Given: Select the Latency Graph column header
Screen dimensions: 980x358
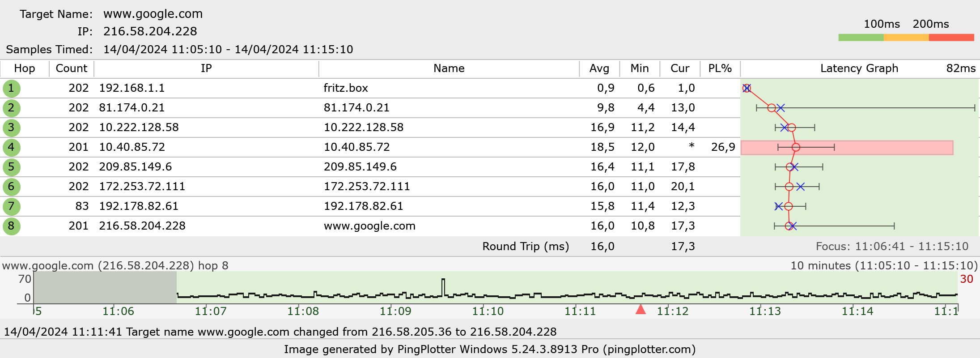Looking at the screenshot, I should click(x=859, y=68).
